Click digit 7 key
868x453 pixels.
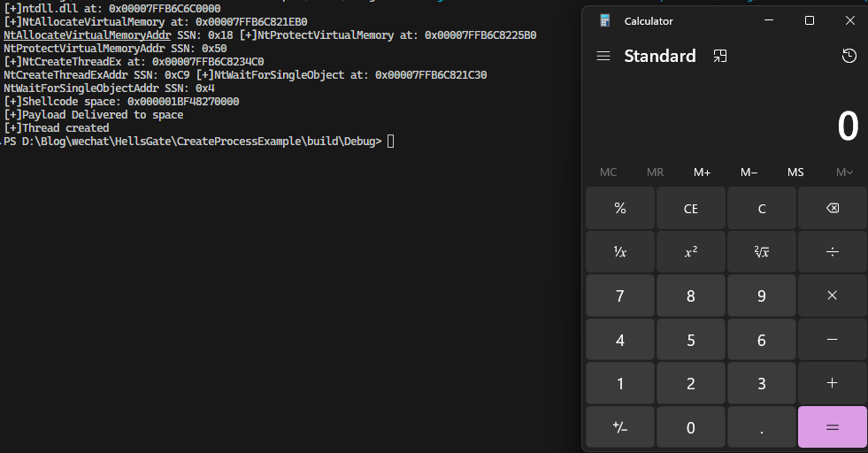(620, 296)
